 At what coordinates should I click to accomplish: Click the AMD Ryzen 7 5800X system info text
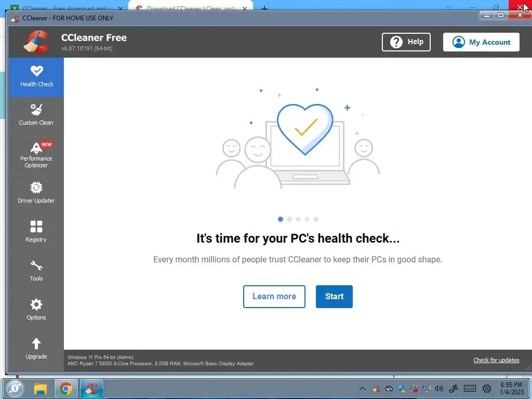pyautogui.click(x=161, y=364)
